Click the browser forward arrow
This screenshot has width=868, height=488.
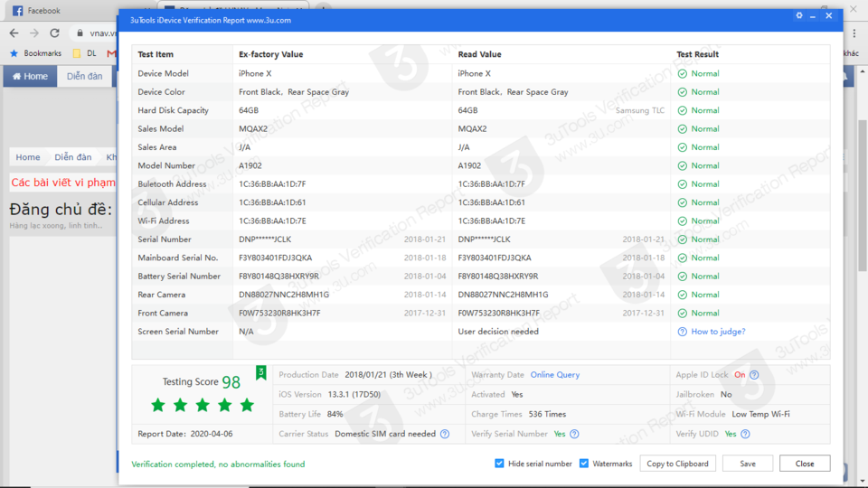[34, 33]
